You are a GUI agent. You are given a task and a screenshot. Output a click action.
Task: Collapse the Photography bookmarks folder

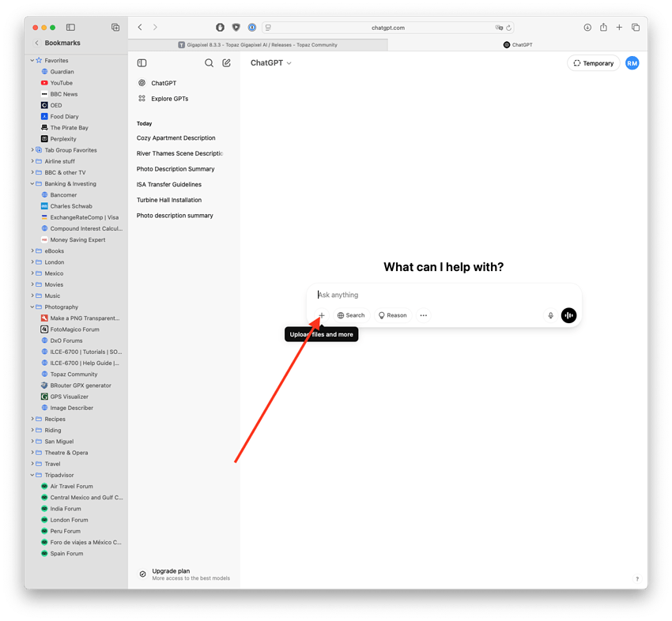[x=32, y=307]
